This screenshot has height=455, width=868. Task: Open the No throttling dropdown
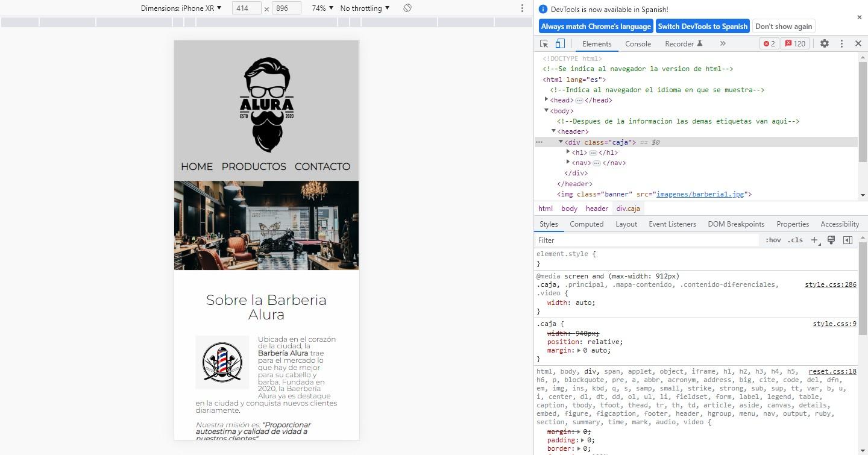click(365, 8)
